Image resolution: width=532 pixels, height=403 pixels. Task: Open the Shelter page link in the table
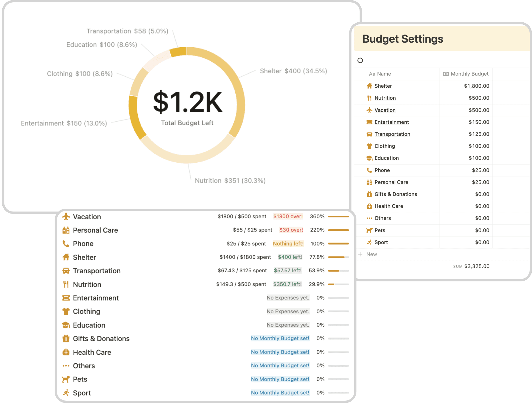click(x=383, y=86)
